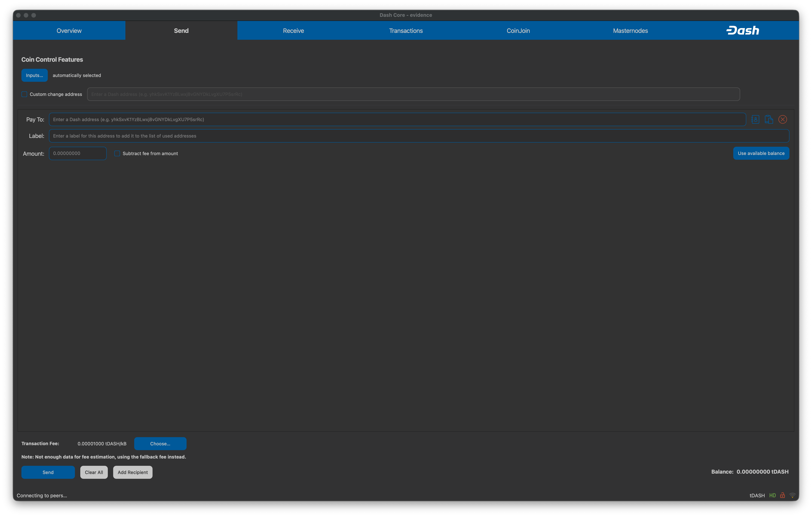Click the tDASH unit indicator in status bar
This screenshot has width=812, height=517.
click(x=757, y=495)
